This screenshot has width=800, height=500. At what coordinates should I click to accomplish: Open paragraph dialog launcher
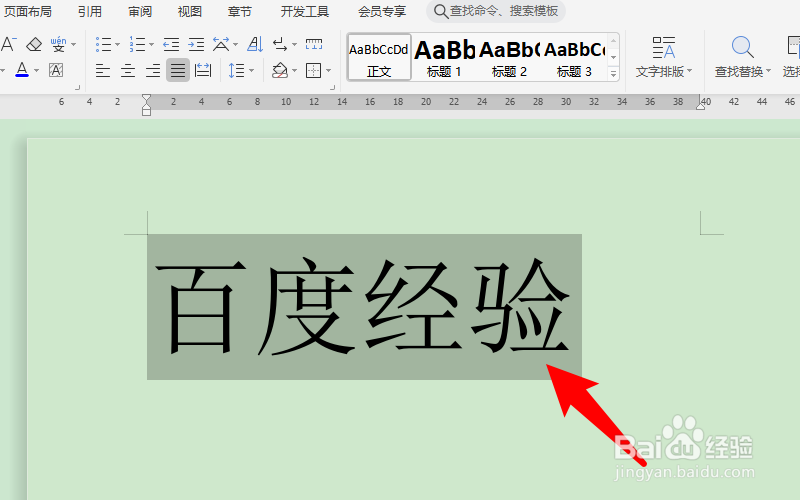(332, 88)
